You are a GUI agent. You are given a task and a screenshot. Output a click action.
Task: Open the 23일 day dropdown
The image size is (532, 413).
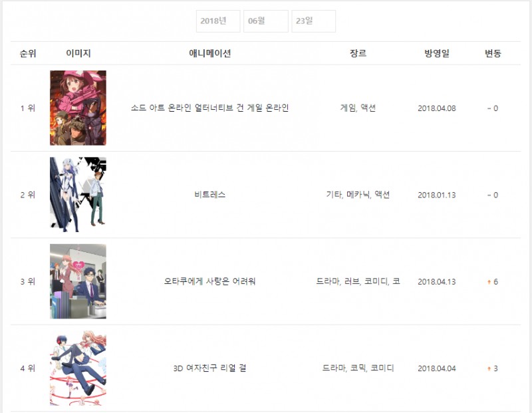[x=314, y=21]
